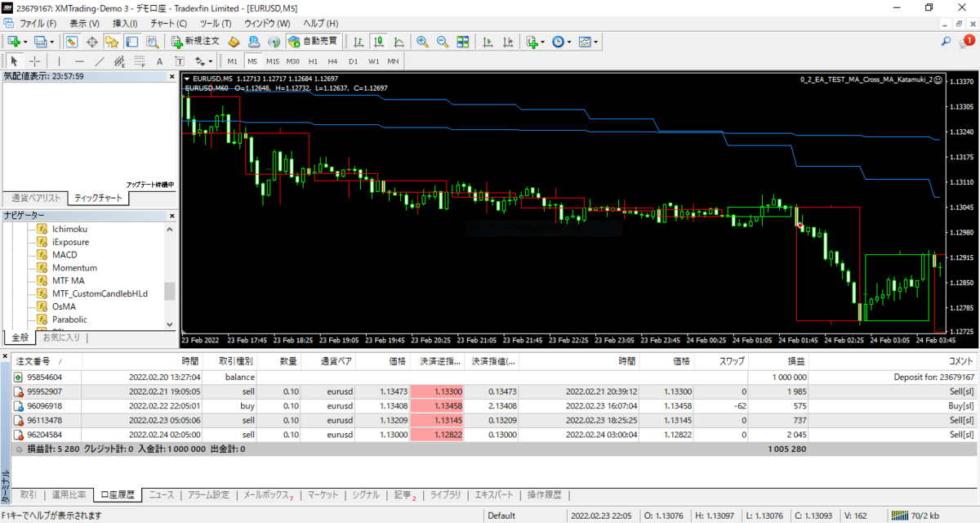
Task: Open the Strategy Tester magnifier icon
Action: coord(152,41)
